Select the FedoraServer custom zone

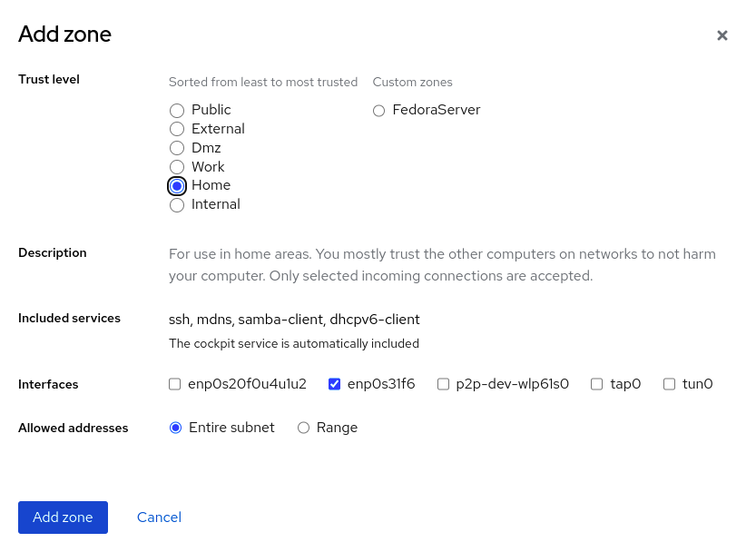pyautogui.click(x=379, y=111)
